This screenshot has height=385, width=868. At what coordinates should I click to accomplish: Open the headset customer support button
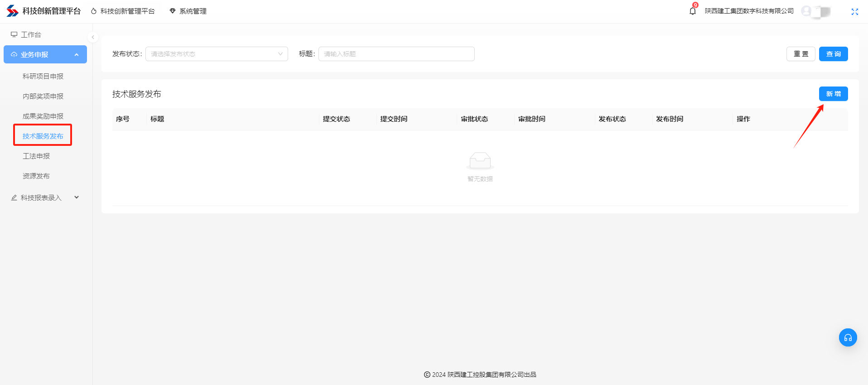848,337
